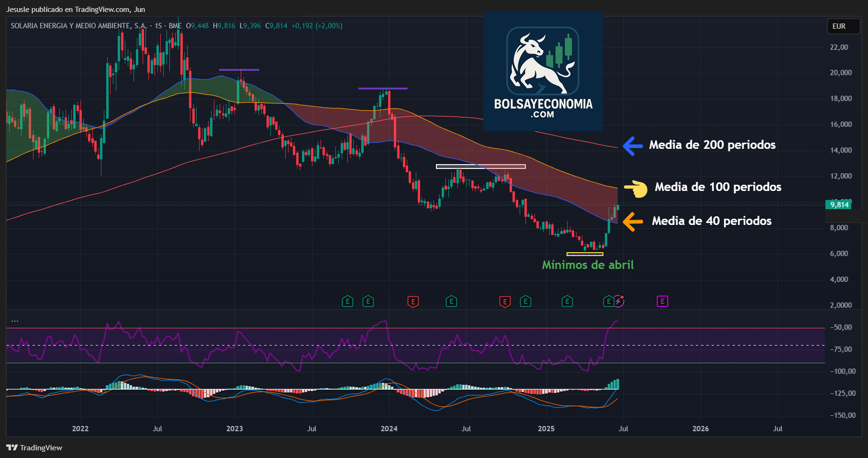Click header text Jesusle publicado en TradingView.com
This screenshot has width=868, height=458.
tap(67, 10)
